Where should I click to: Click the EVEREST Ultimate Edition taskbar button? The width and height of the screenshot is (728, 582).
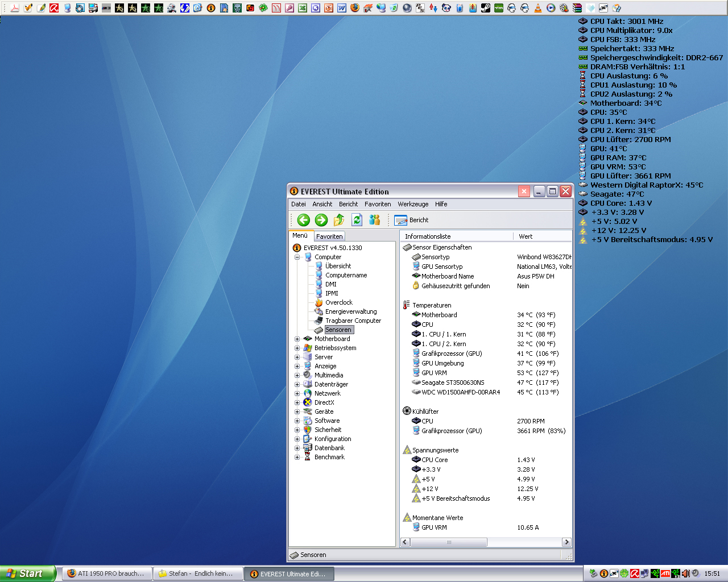[x=289, y=573]
